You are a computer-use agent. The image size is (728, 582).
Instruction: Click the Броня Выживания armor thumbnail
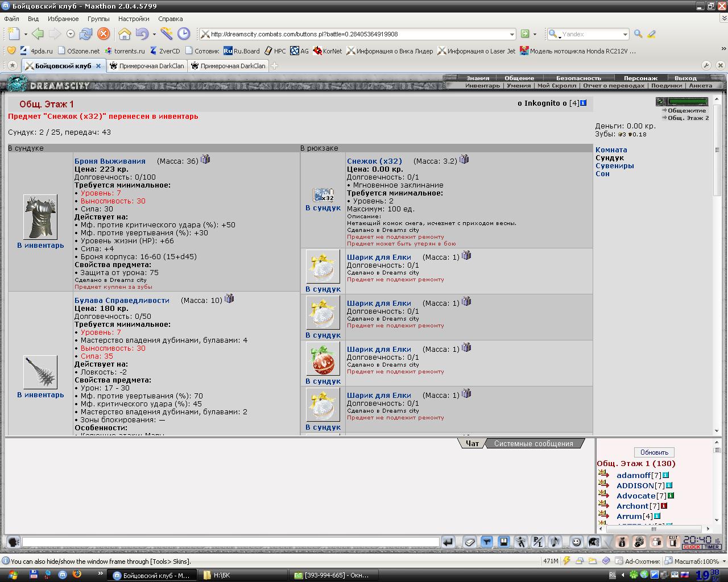(x=40, y=217)
